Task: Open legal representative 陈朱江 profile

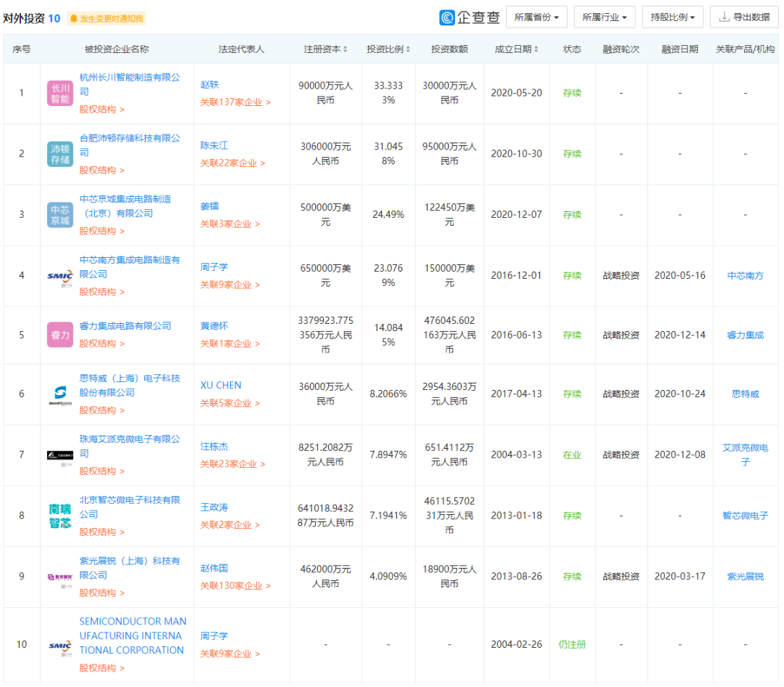Action: [x=214, y=145]
